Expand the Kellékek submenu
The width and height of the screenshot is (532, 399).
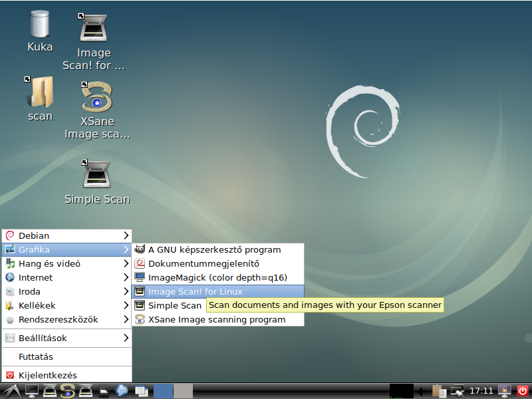click(x=66, y=305)
